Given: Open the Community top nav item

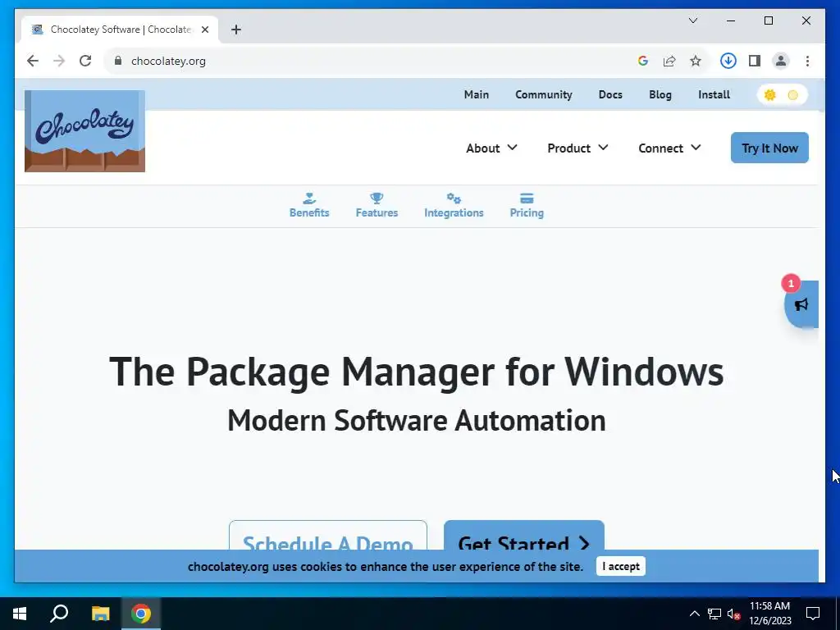Looking at the screenshot, I should 544,95.
